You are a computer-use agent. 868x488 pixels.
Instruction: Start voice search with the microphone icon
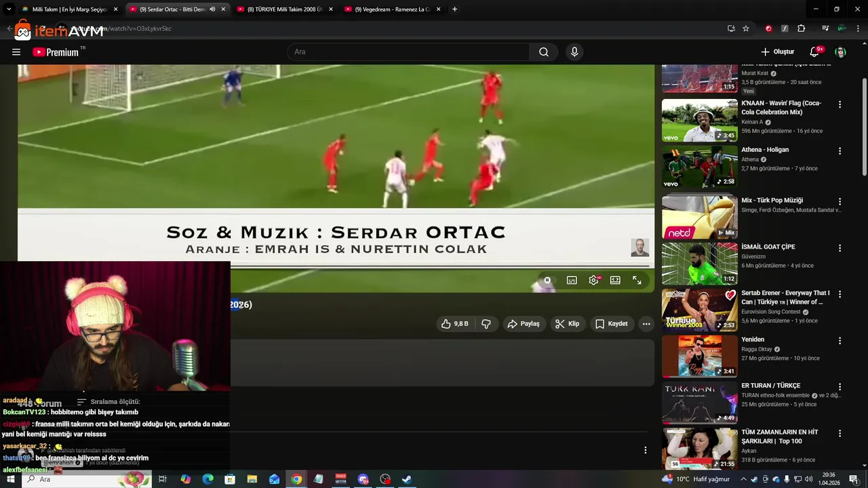click(574, 52)
